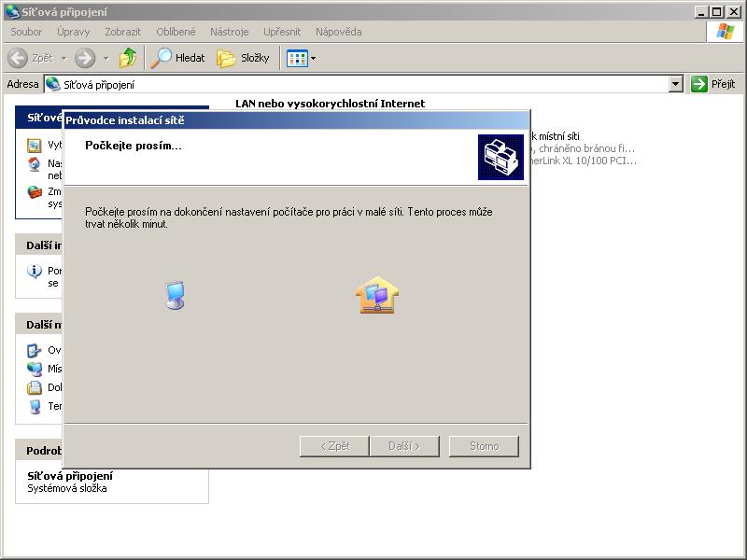Open the Nástroje menu
The image size is (747, 560).
coord(230,32)
